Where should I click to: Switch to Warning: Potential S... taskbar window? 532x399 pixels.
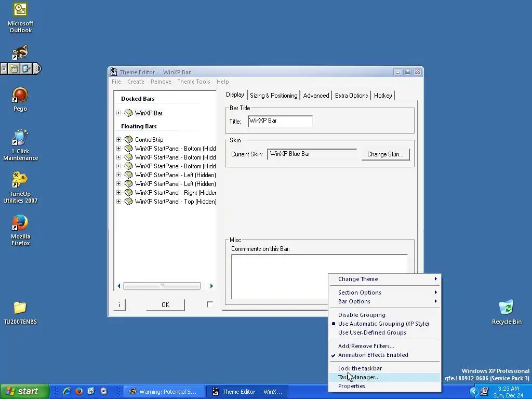(x=164, y=392)
